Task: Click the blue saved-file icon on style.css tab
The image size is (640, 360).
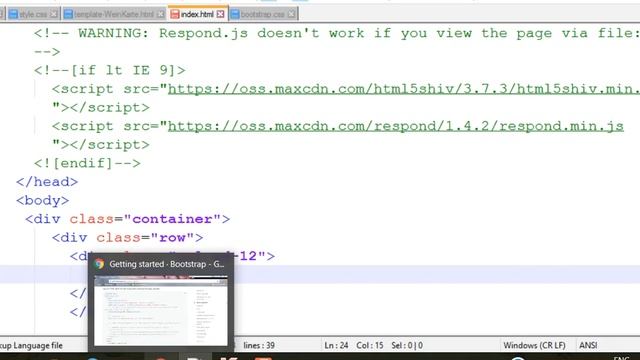Action: [x=13, y=14]
